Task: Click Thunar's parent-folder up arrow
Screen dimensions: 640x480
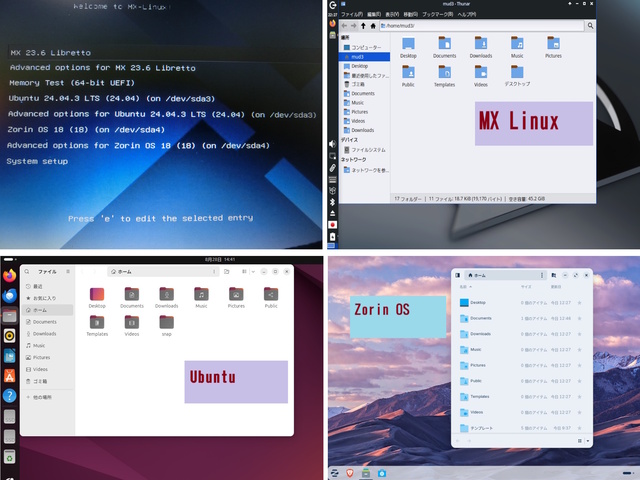Action: [x=363, y=26]
